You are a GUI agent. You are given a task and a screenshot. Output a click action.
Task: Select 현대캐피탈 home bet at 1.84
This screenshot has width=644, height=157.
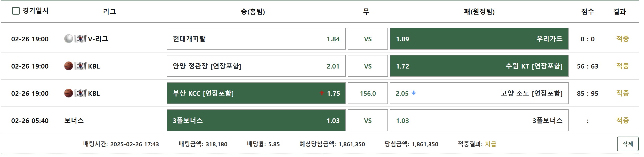pos(256,39)
